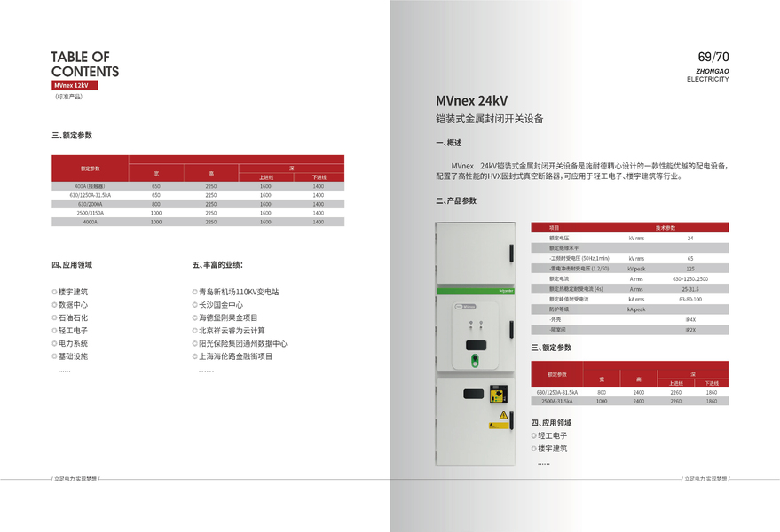Click the 'TABLE OF CONTENTS' heading
The image size is (780, 532).
pos(85,64)
